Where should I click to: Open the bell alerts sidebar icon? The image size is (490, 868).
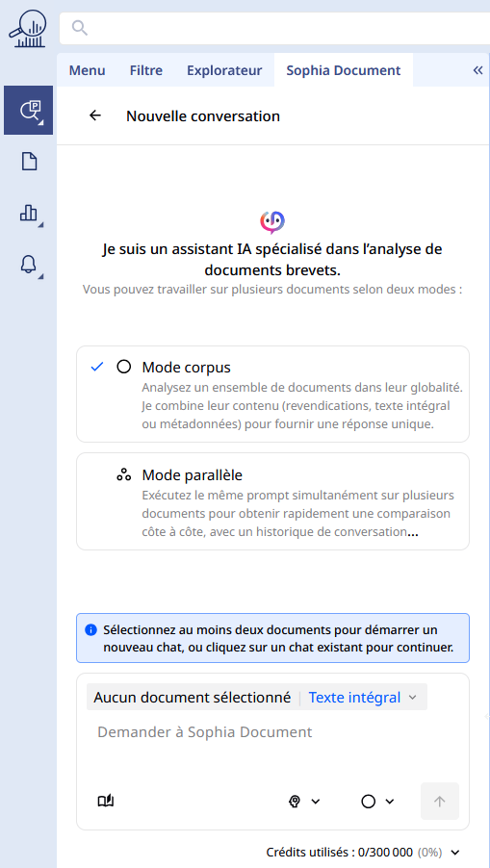(x=29, y=264)
